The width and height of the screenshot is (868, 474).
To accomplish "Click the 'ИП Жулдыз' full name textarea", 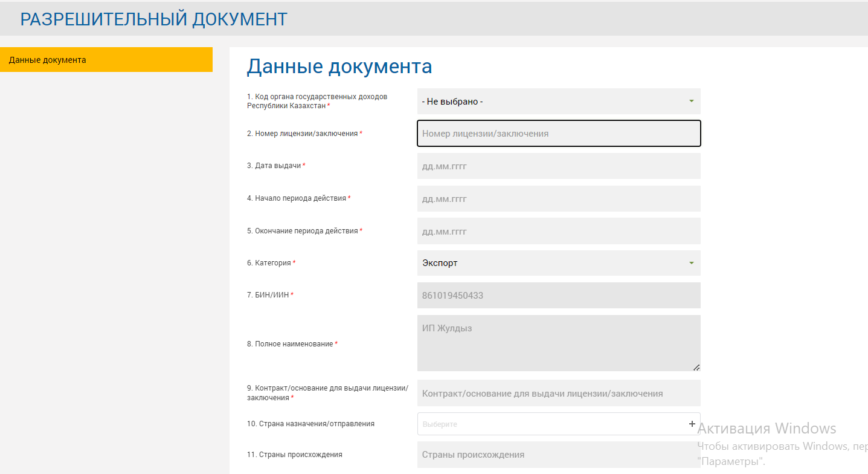I will click(x=558, y=343).
